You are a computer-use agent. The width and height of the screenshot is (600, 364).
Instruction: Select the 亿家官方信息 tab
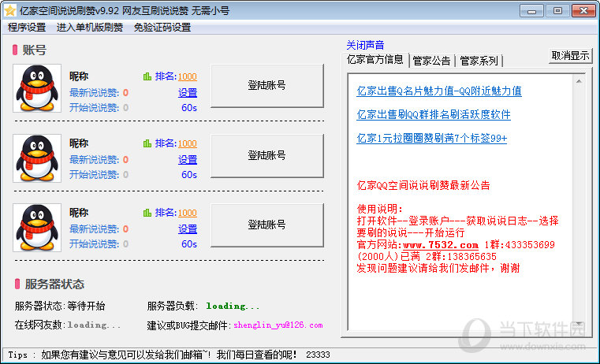point(375,59)
